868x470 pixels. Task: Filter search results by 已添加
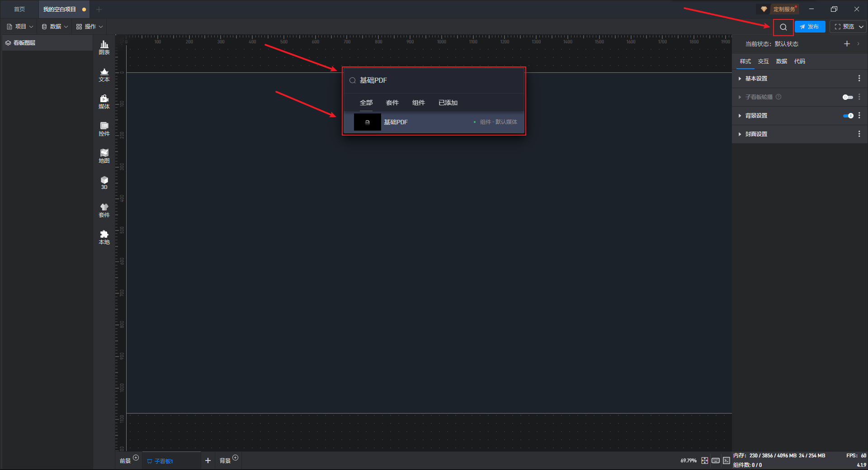[448, 103]
